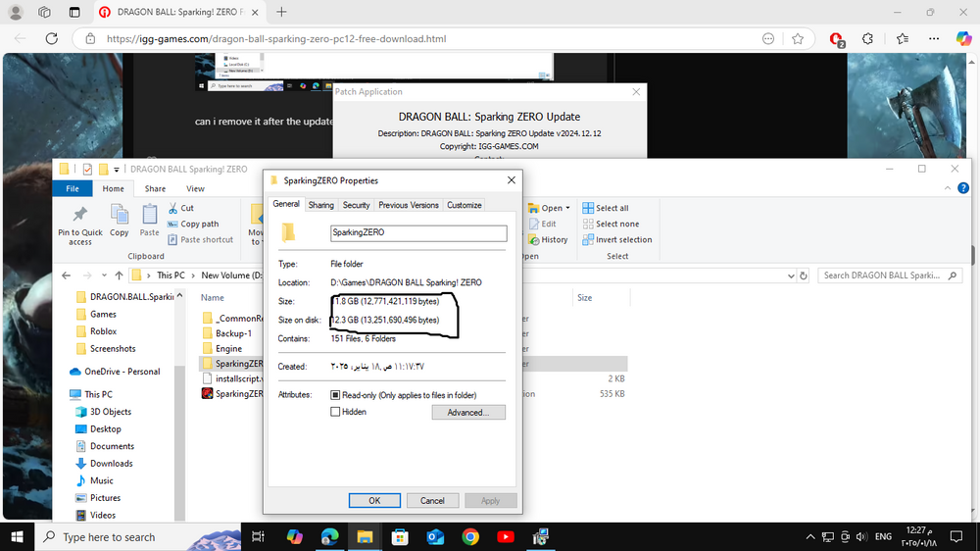Toggle the Quick Access Toolbar properties checkbox
Screen dimensions: 980x551
click(x=87, y=169)
